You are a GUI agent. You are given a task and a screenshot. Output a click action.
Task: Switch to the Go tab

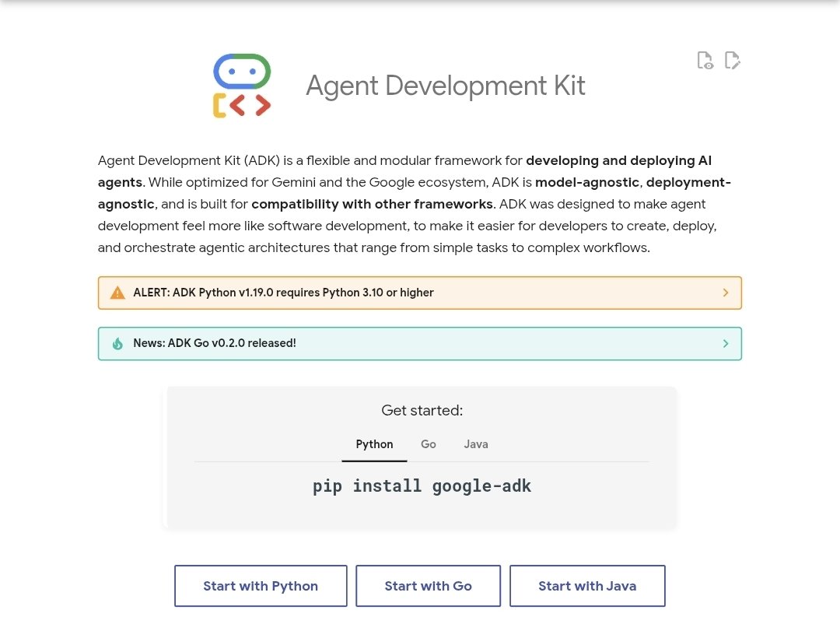[x=428, y=444]
